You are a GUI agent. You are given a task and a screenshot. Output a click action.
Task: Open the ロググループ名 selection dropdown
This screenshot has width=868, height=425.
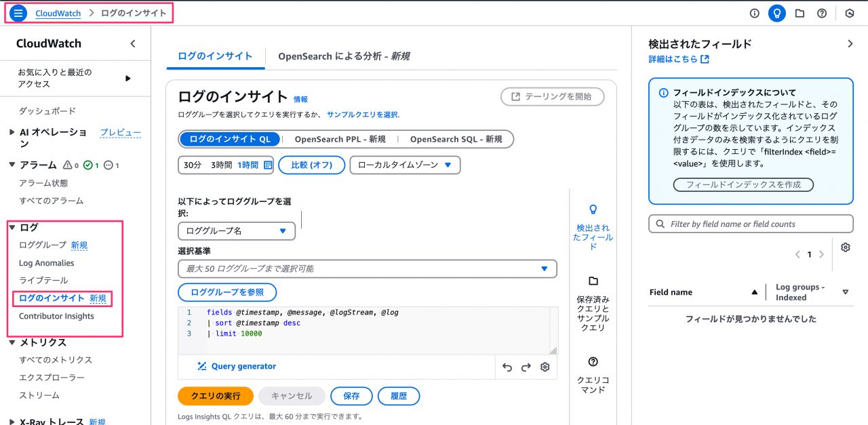[x=237, y=231]
